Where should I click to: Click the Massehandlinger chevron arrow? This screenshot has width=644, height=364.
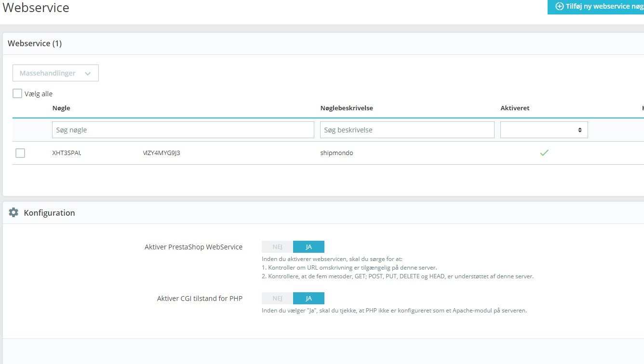(88, 74)
